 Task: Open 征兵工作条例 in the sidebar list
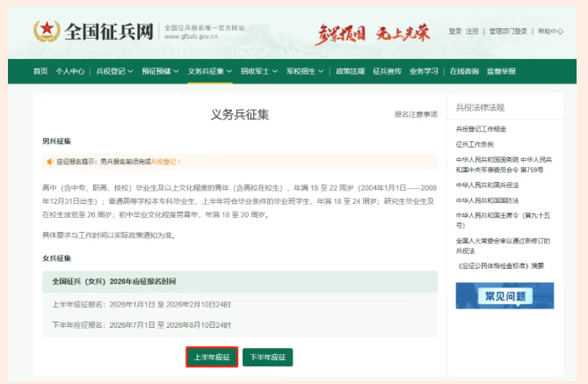click(475, 143)
